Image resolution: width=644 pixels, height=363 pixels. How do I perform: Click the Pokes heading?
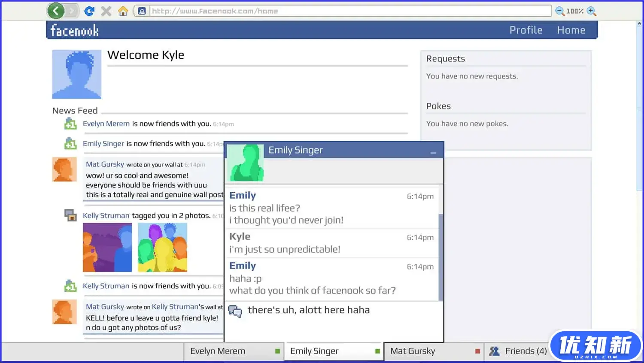(x=438, y=106)
